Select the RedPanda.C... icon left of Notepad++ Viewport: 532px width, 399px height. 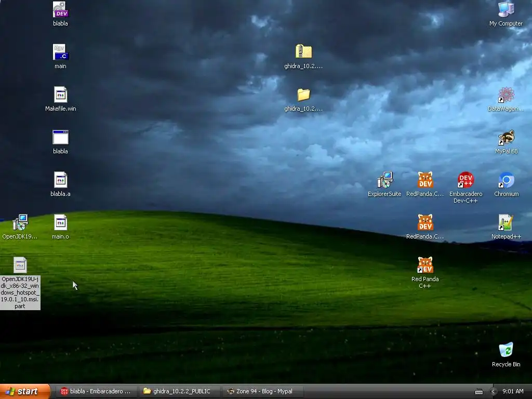pos(425,222)
